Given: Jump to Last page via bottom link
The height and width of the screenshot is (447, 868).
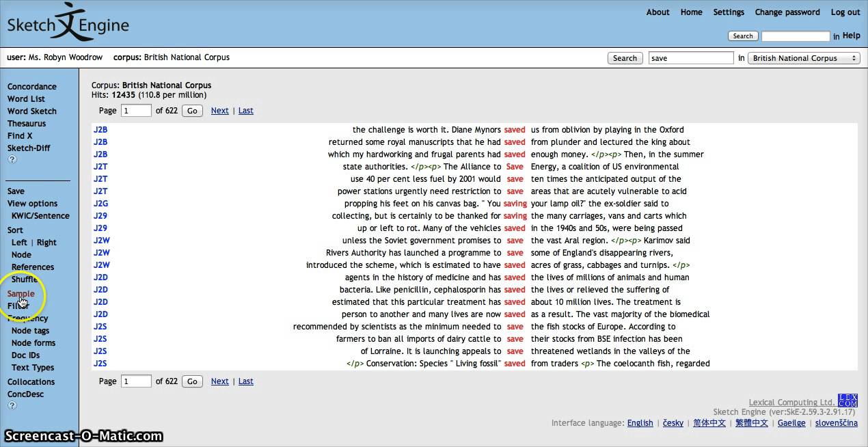Looking at the screenshot, I should tap(245, 381).
